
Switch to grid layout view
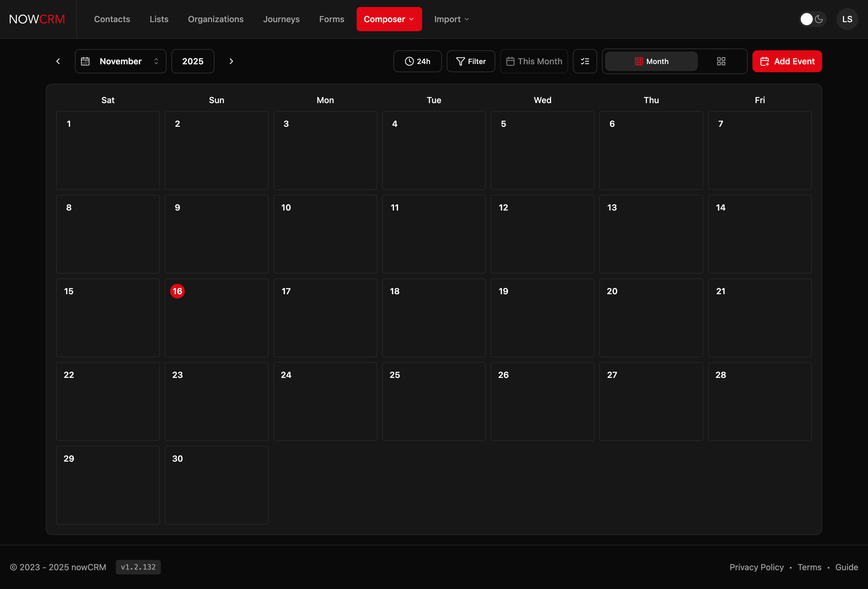click(721, 61)
